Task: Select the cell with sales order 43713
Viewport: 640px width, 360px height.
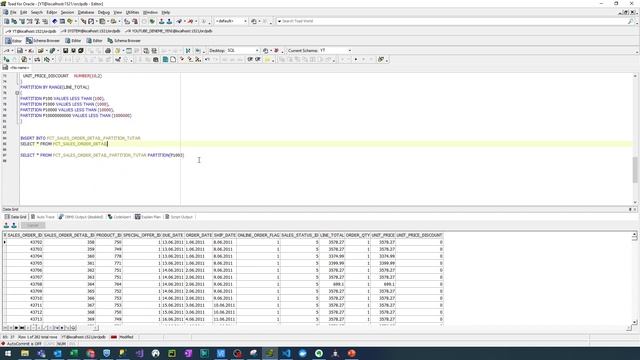Action: pyautogui.click(x=25, y=319)
